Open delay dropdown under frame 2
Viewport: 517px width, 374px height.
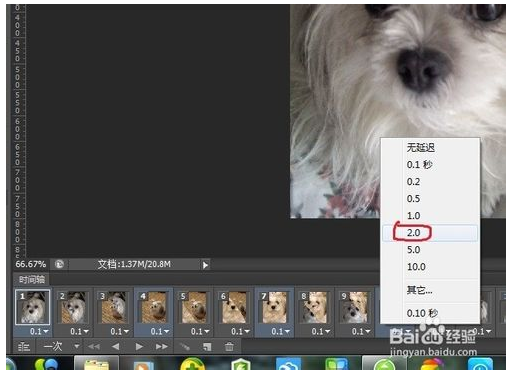coord(80,331)
